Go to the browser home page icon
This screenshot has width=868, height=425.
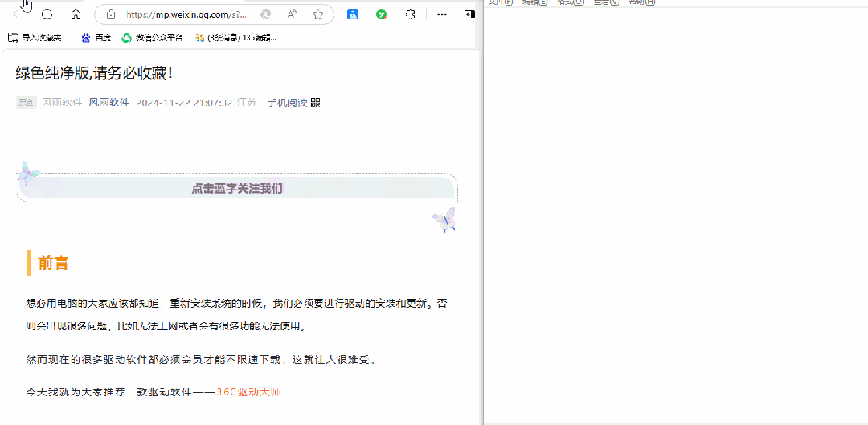(x=76, y=14)
